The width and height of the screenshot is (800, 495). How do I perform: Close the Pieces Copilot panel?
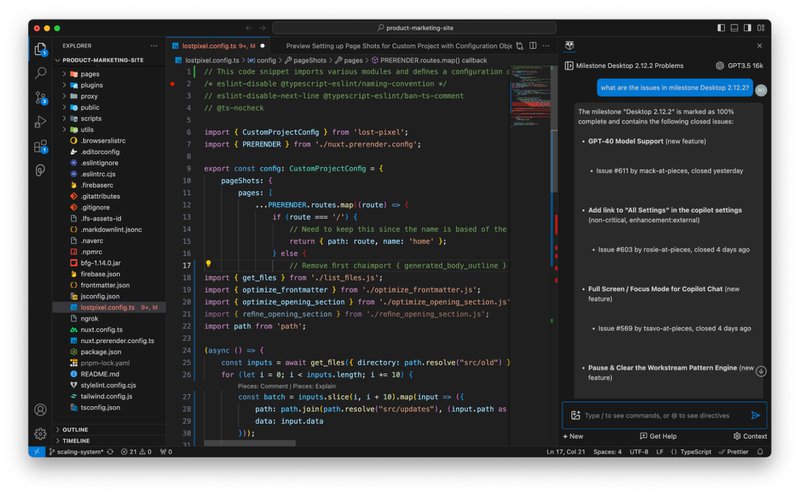point(760,46)
